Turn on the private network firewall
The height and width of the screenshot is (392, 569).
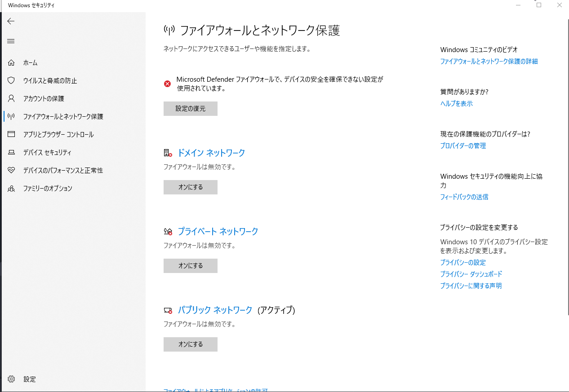coord(190,266)
